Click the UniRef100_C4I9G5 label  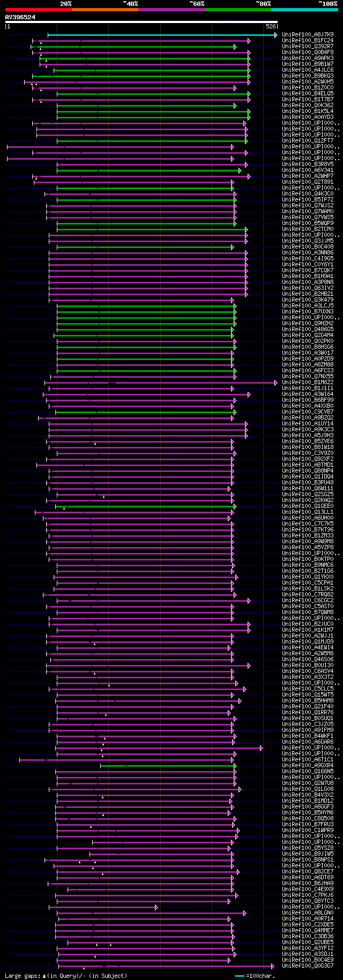click(308, 259)
